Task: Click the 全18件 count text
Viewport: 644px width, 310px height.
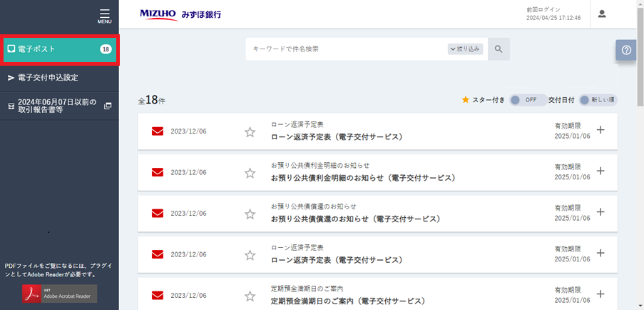Action: tap(152, 100)
